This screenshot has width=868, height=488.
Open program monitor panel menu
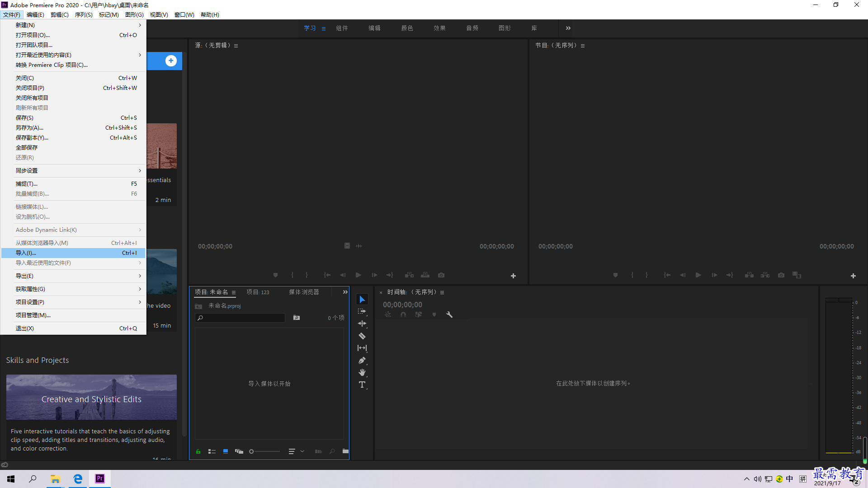click(x=583, y=46)
